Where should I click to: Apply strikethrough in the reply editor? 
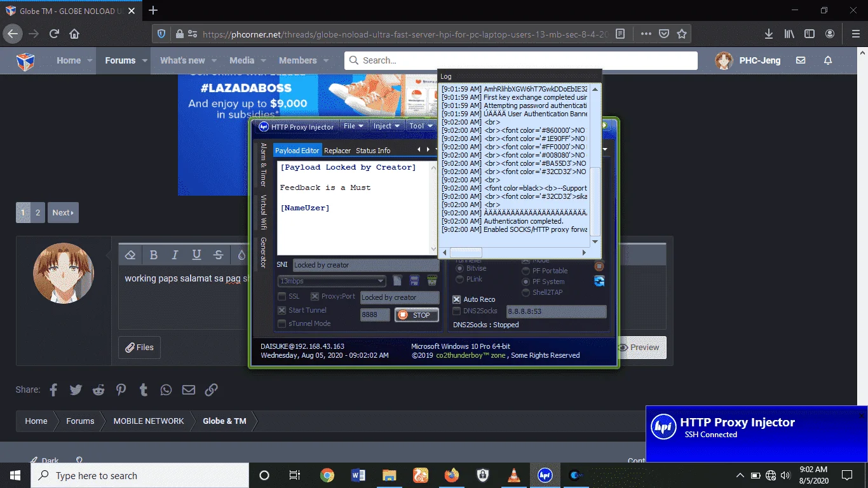point(218,255)
